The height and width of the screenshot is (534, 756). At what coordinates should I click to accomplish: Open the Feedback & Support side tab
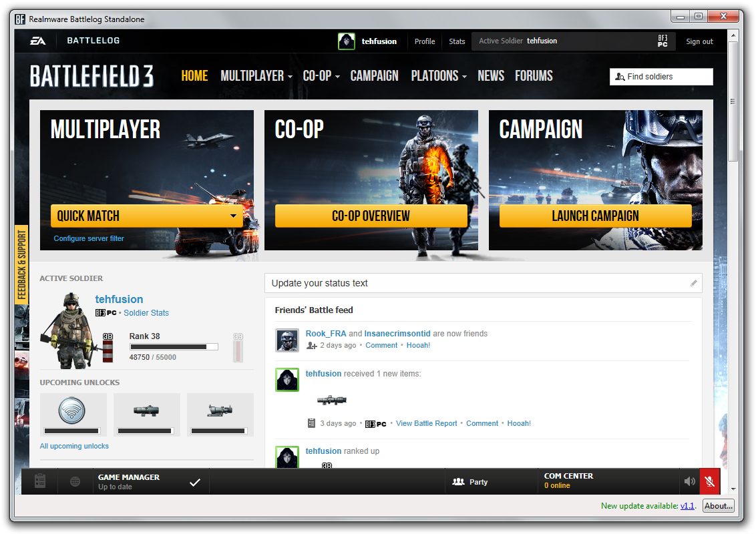(21, 264)
